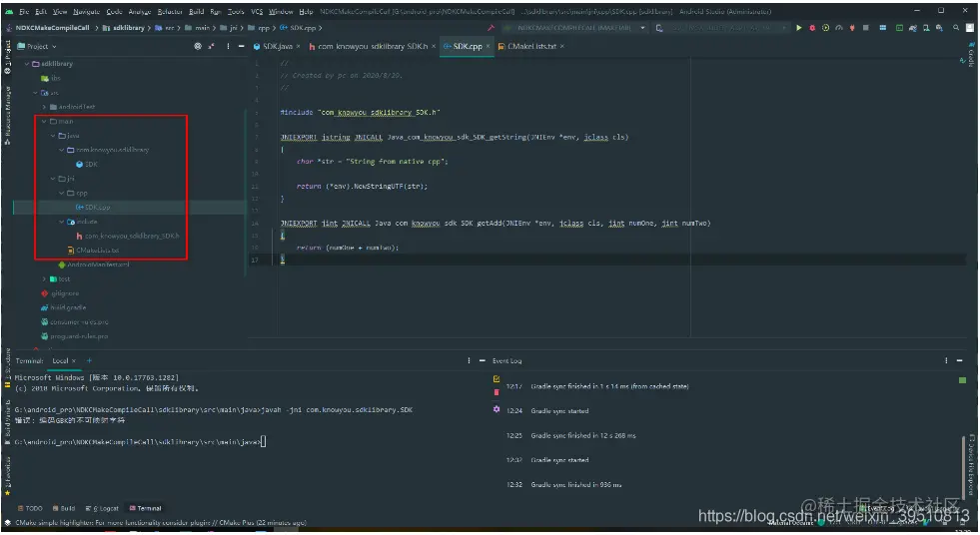Open the search everywhere magnifier icon
The image size is (980, 535).
click(956, 28)
